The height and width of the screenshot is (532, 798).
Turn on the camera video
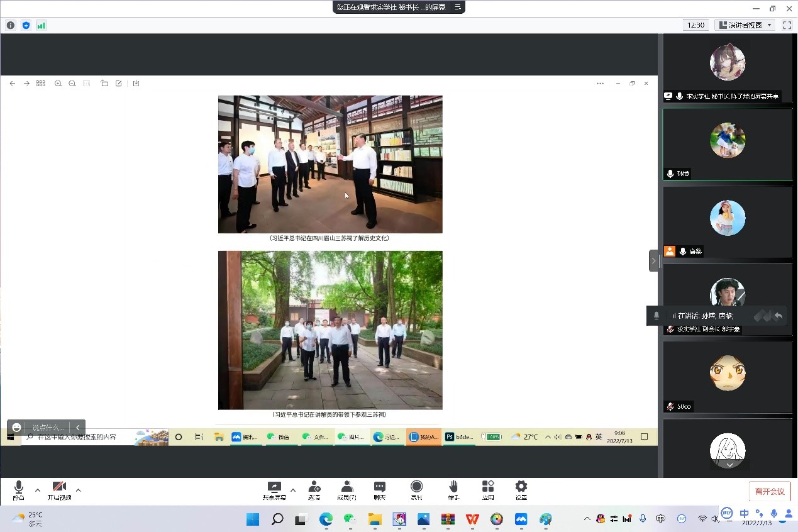(x=59, y=490)
